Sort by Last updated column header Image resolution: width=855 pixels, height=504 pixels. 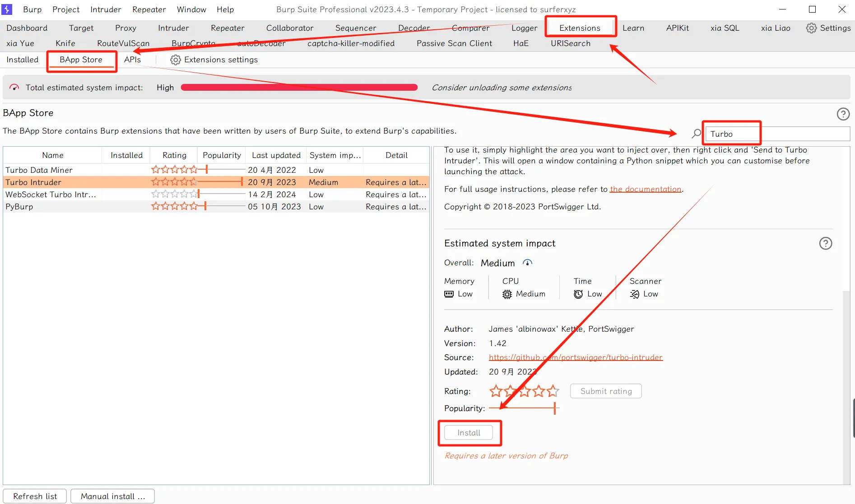[x=276, y=155]
